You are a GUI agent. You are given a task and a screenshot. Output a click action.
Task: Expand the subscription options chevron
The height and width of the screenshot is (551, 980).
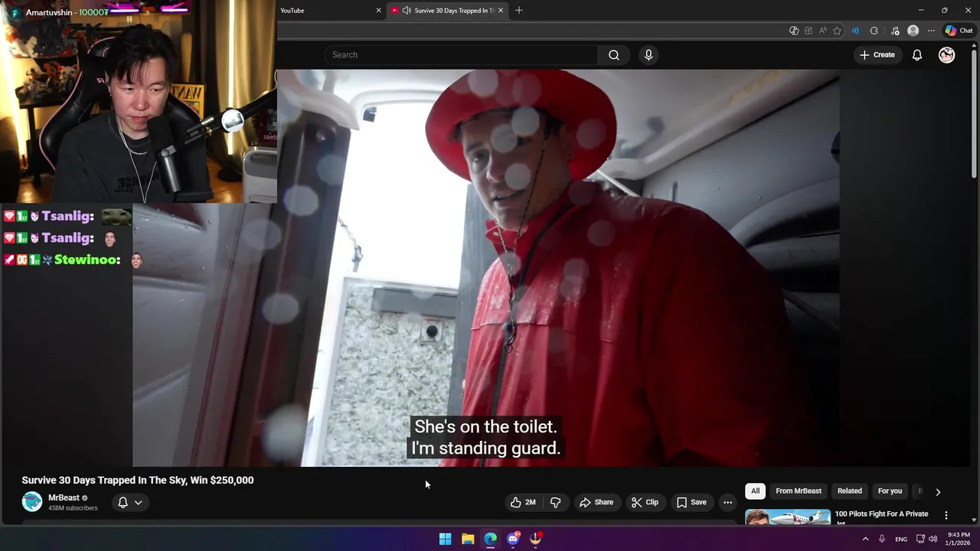(139, 503)
